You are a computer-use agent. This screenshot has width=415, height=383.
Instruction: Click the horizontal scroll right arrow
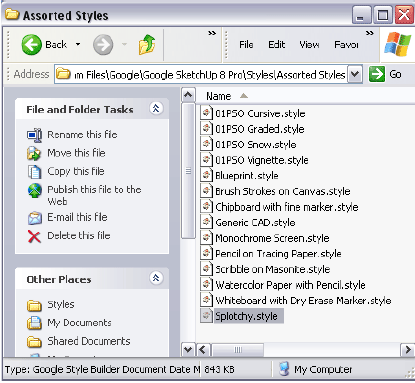(408, 350)
